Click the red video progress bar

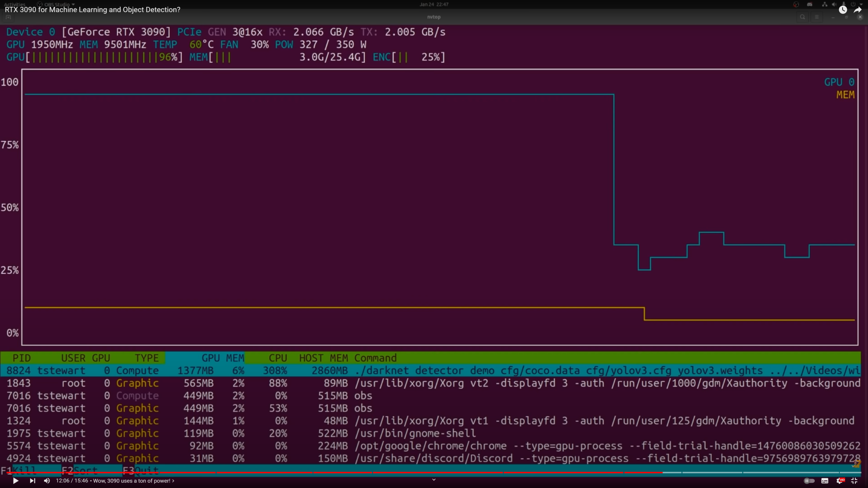point(334,472)
